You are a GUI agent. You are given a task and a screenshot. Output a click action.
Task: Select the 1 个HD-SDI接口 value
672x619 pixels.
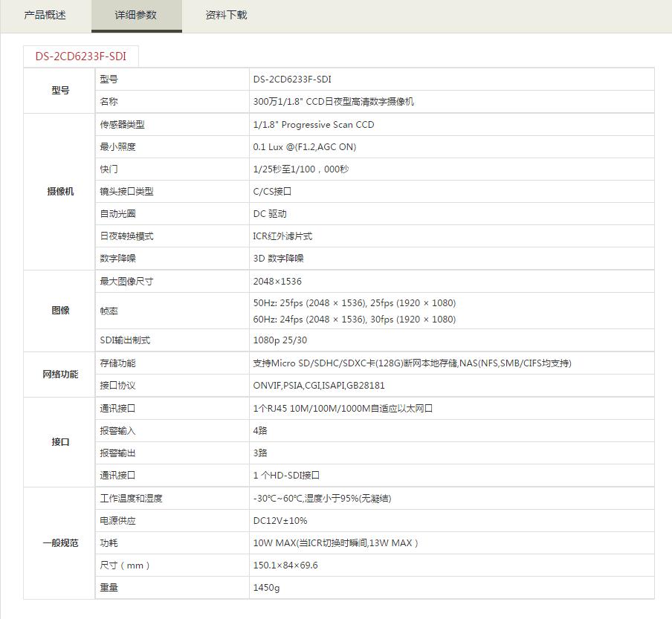click(x=286, y=476)
